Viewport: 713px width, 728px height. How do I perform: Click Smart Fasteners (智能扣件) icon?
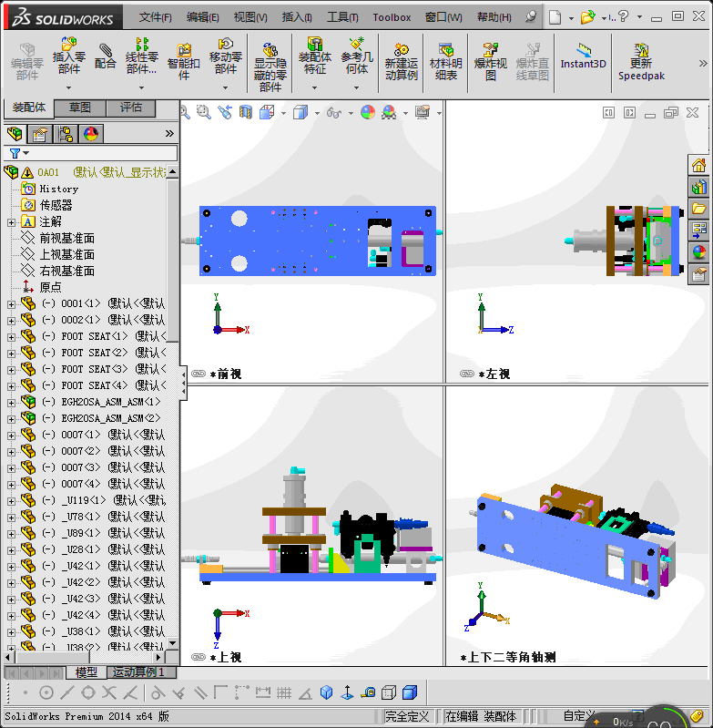tap(184, 61)
